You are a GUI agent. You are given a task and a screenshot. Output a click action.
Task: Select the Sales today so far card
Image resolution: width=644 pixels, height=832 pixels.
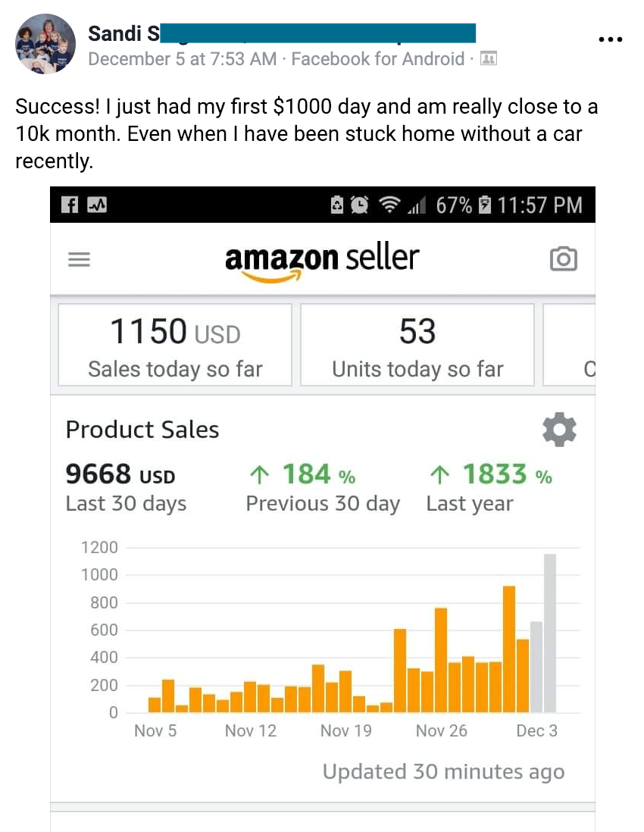[175, 345]
